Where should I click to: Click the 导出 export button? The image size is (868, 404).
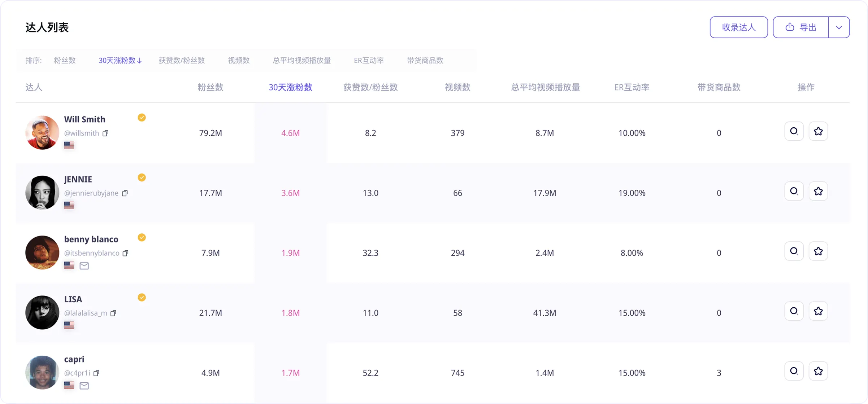(800, 27)
